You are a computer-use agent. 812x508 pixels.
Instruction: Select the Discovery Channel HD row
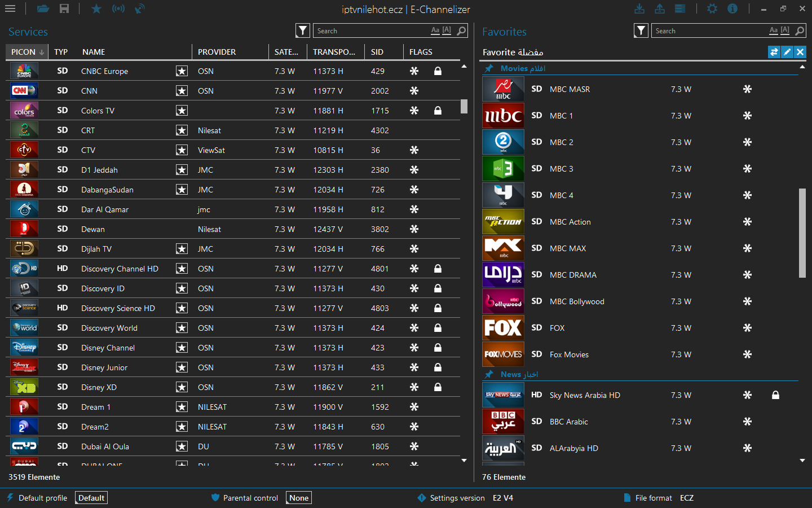click(233, 269)
